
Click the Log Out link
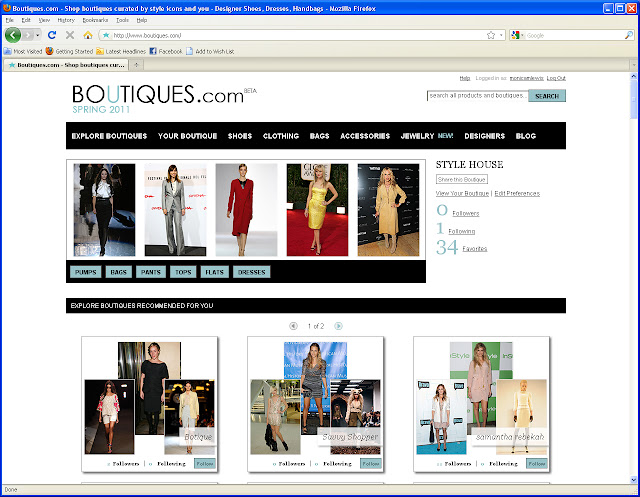pos(556,78)
